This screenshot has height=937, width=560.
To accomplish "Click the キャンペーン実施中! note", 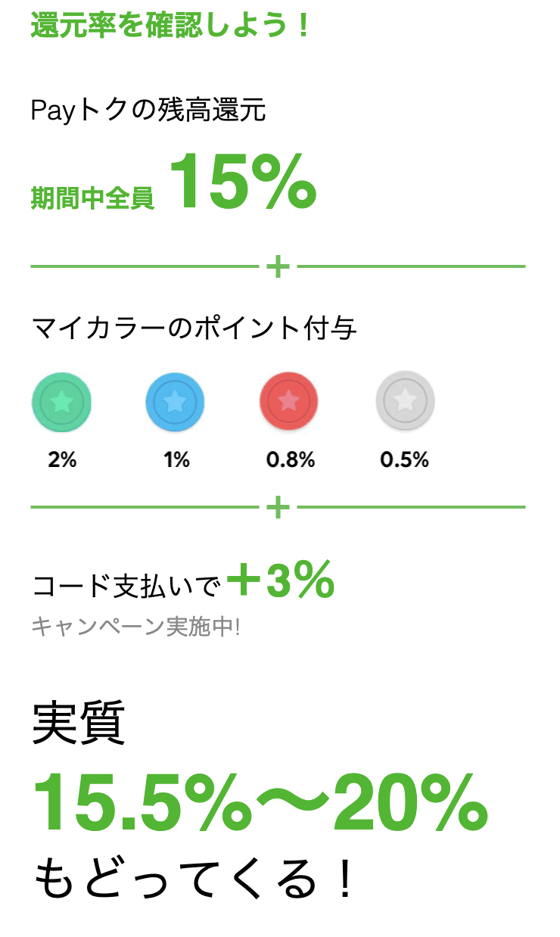I will [x=135, y=627].
